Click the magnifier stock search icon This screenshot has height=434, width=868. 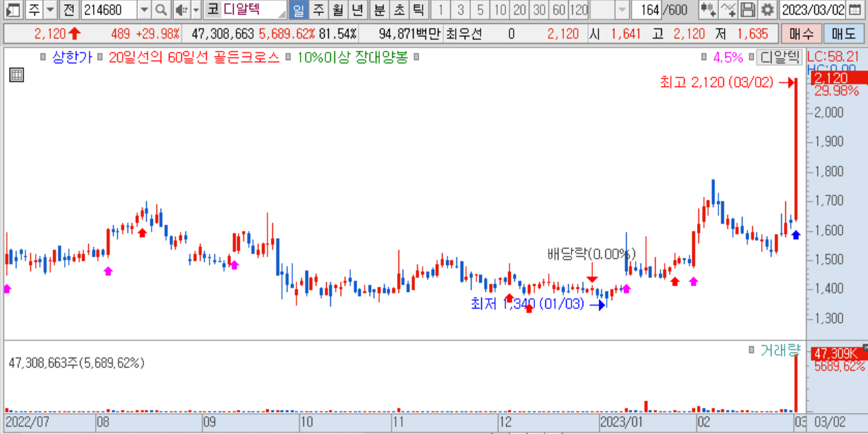pyautogui.click(x=161, y=10)
